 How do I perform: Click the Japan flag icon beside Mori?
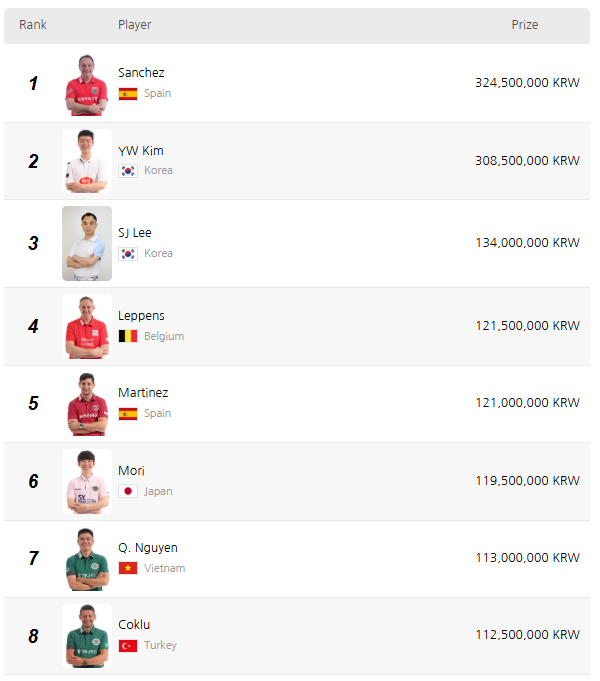point(128,491)
